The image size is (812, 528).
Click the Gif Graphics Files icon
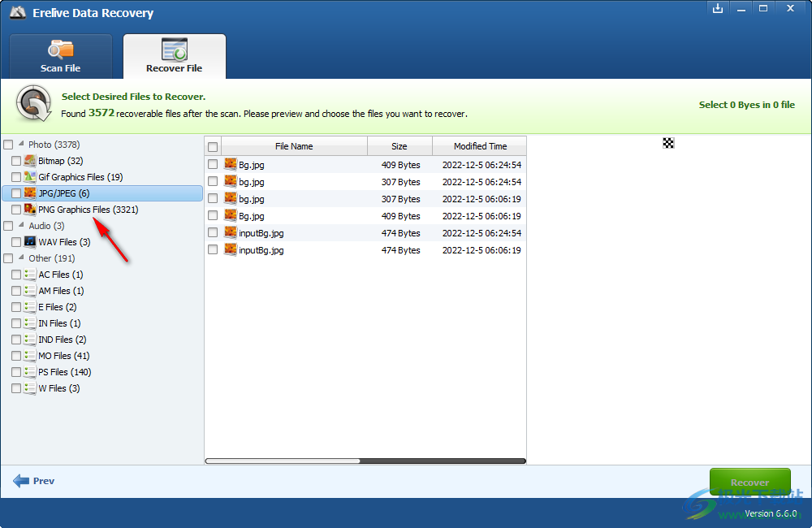(x=30, y=177)
